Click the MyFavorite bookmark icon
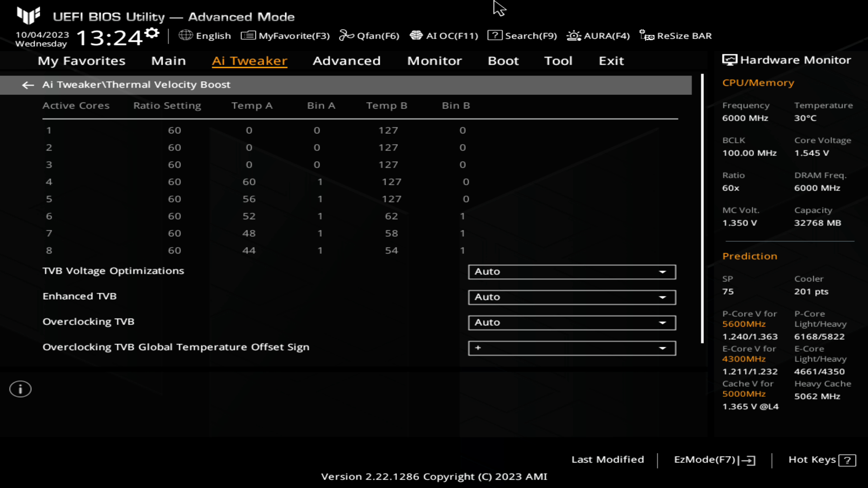This screenshot has width=868, height=488. click(247, 35)
